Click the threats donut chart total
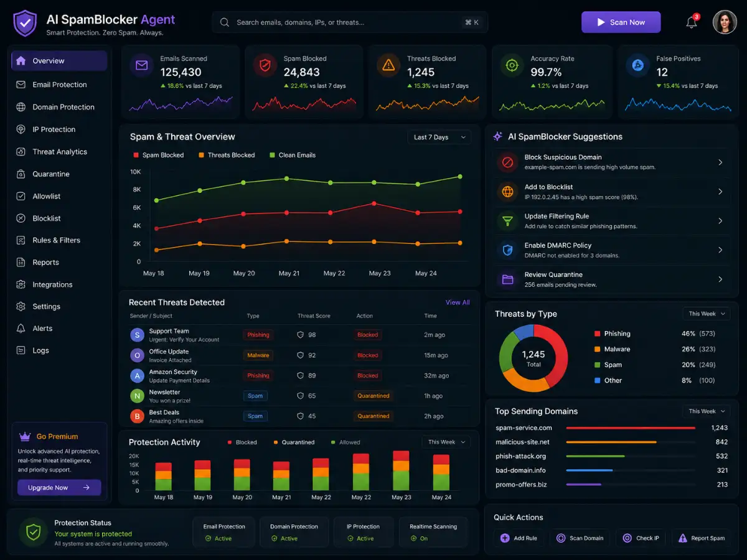The image size is (747, 560). point(533,358)
